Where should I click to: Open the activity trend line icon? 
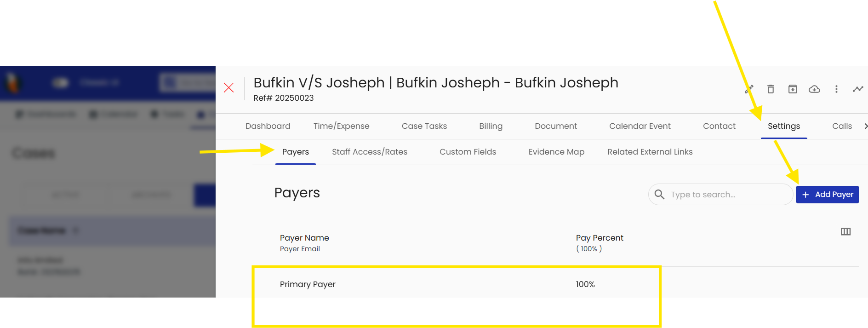click(857, 89)
